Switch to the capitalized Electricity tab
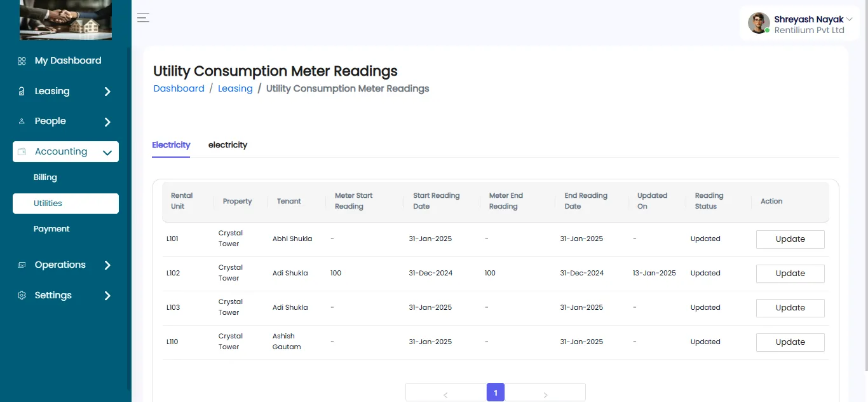This screenshot has width=868, height=402. click(x=171, y=145)
